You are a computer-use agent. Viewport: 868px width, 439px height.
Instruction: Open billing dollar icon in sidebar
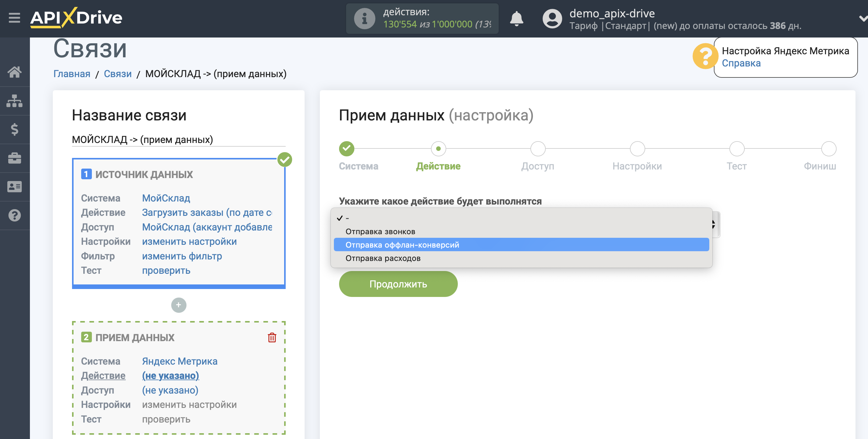coord(14,129)
